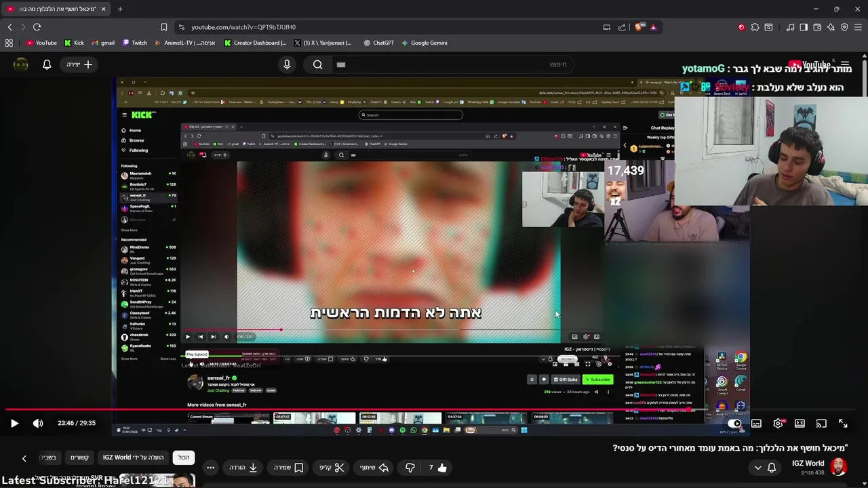Image resolution: width=868 pixels, height=488 pixels.
Task: Switch to theater mode
Action: pyautogui.click(x=800, y=424)
